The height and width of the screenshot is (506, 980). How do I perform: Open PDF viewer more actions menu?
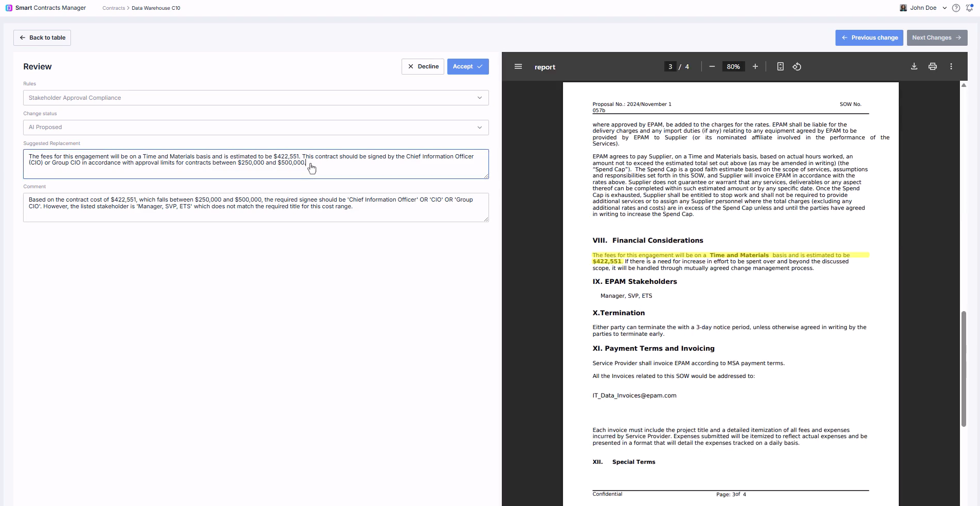tap(951, 67)
